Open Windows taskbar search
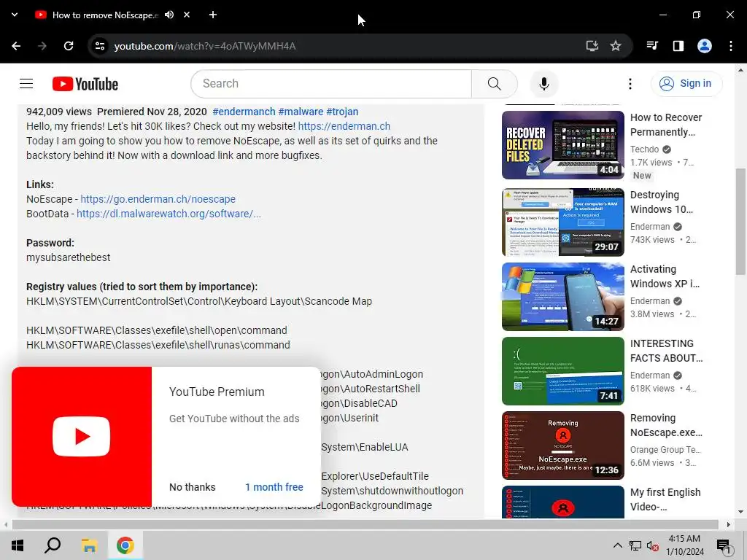This screenshot has height=560, width=747. tap(53, 545)
